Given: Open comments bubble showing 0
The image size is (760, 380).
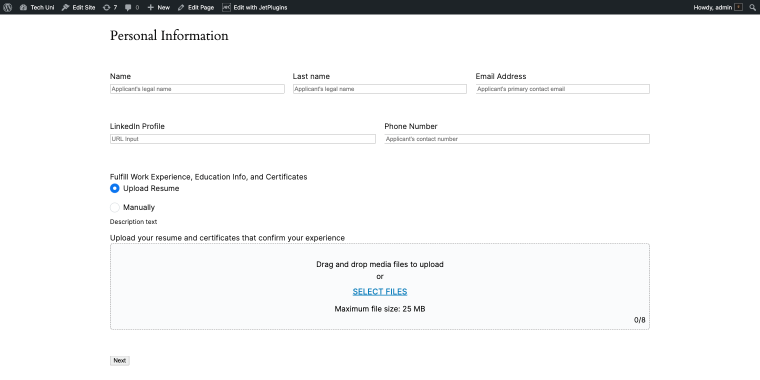Looking at the screenshot, I should pos(132,7).
